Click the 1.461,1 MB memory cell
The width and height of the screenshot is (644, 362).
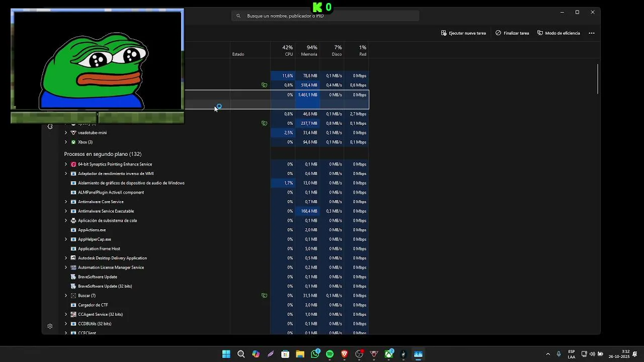pyautogui.click(x=307, y=95)
